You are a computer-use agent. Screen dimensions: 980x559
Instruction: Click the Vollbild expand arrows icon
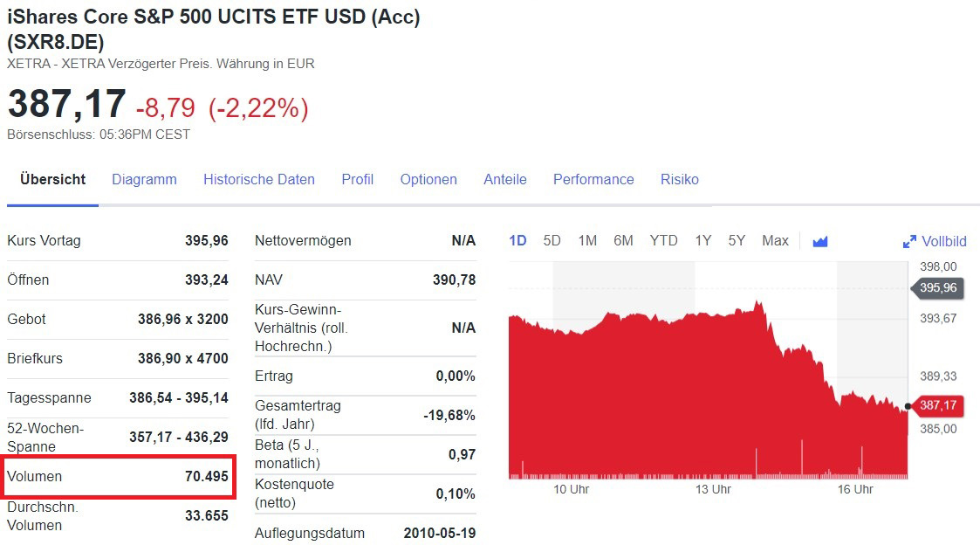(909, 241)
